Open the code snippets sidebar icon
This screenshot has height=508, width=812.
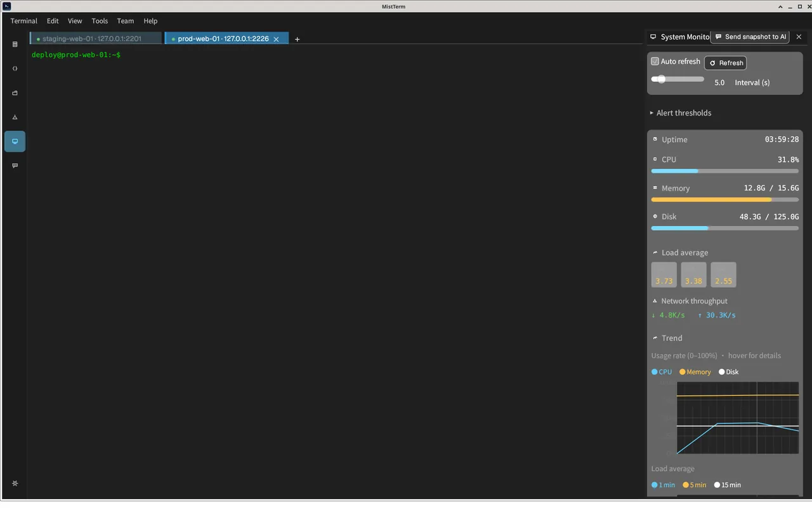pyautogui.click(x=15, y=69)
